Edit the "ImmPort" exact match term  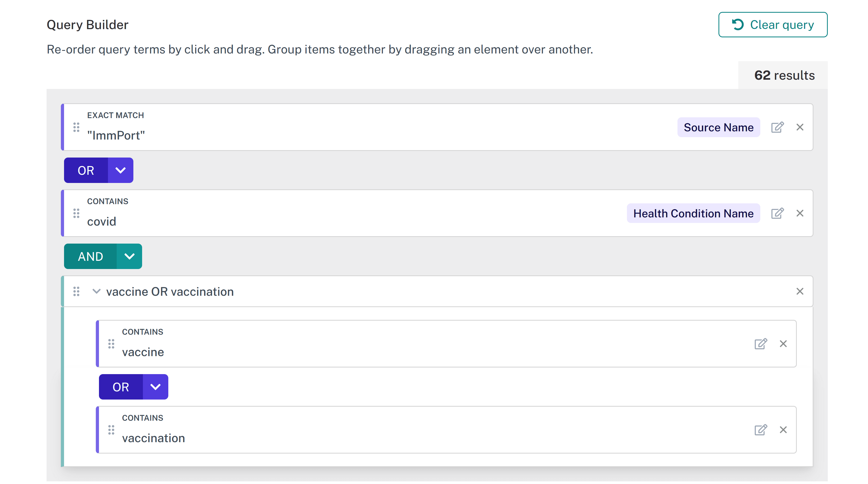pos(777,127)
